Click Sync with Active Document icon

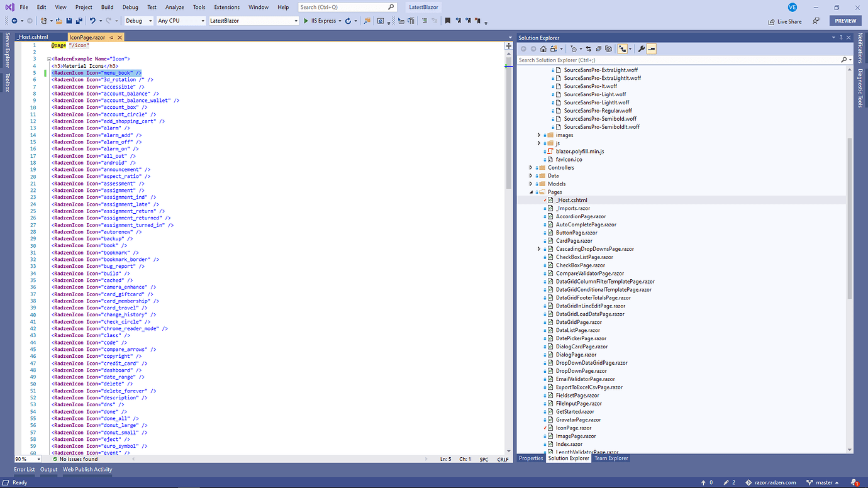coord(589,48)
